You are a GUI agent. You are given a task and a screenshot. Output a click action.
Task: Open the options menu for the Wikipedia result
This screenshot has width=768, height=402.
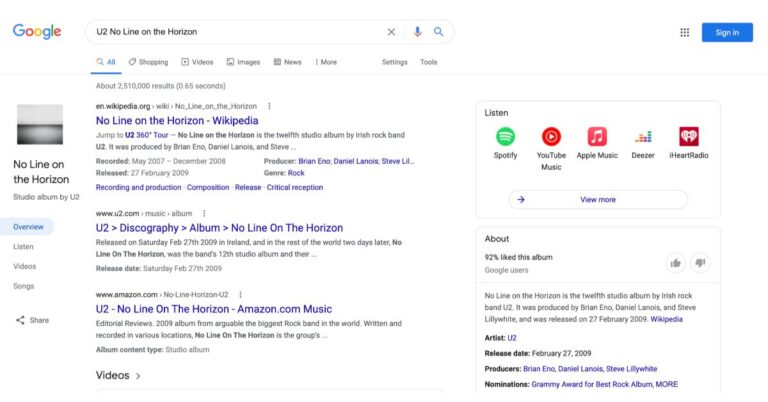point(269,106)
